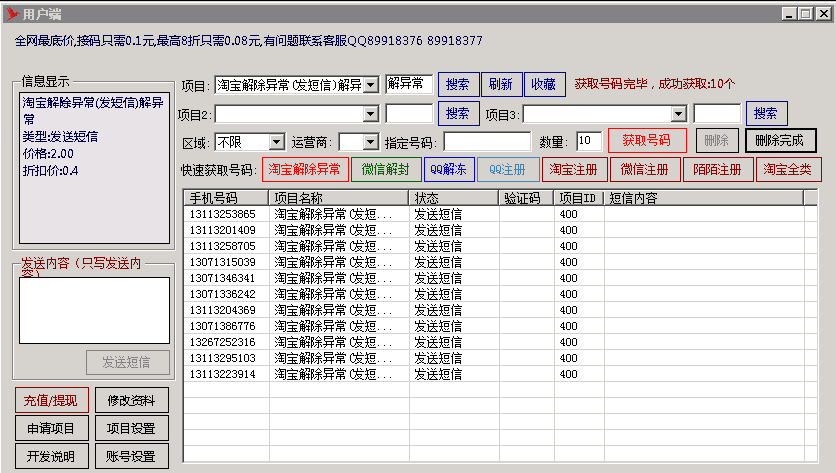Click the green 微信解封 quick button
Image resolution: width=836 pixels, height=473 pixels.
pos(386,170)
